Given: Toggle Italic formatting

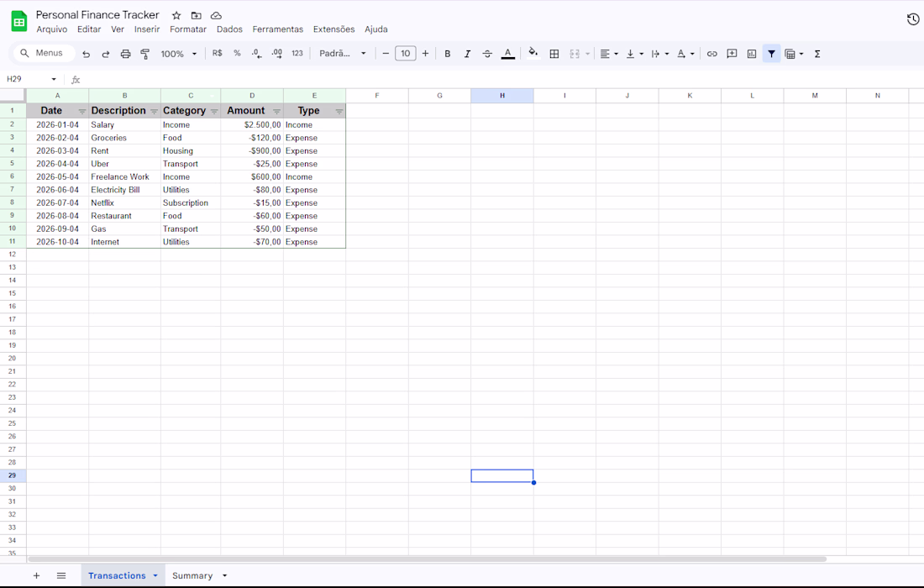Looking at the screenshot, I should pyautogui.click(x=467, y=54).
